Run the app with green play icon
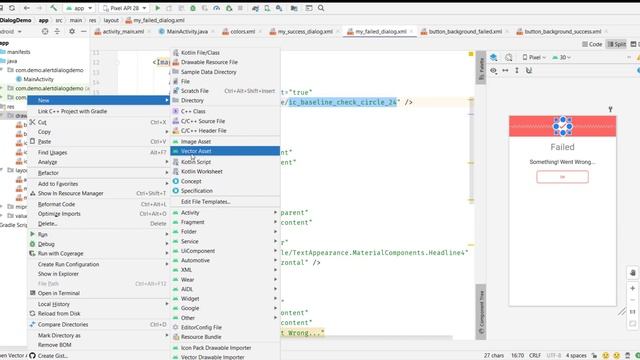640x360 pixels. click(158, 8)
